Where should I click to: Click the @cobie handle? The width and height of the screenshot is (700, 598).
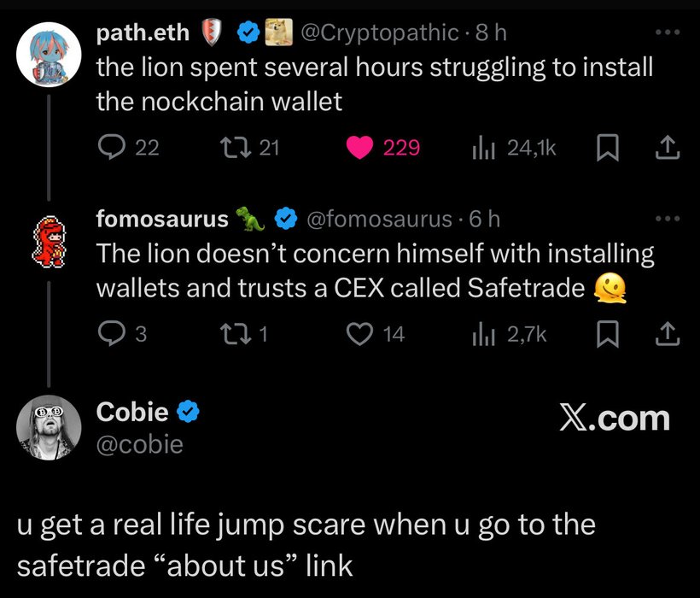(139, 444)
